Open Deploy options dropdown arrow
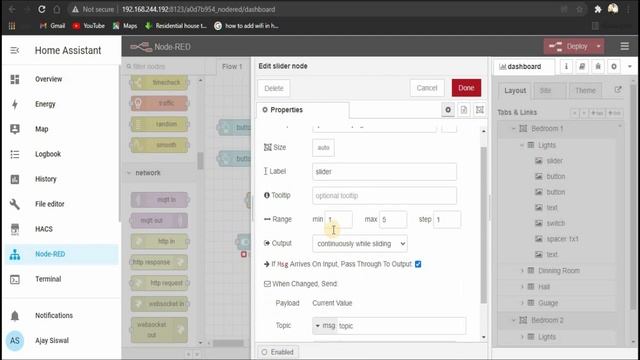Image resolution: width=640 pixels, height=360 pixels. pyautogui.click(x=598, y=47)
